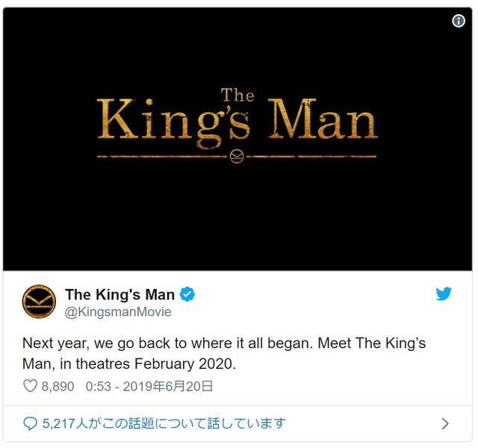Open the Twitter bird logo link
This screenshot has width=478, height=448.
444,293
